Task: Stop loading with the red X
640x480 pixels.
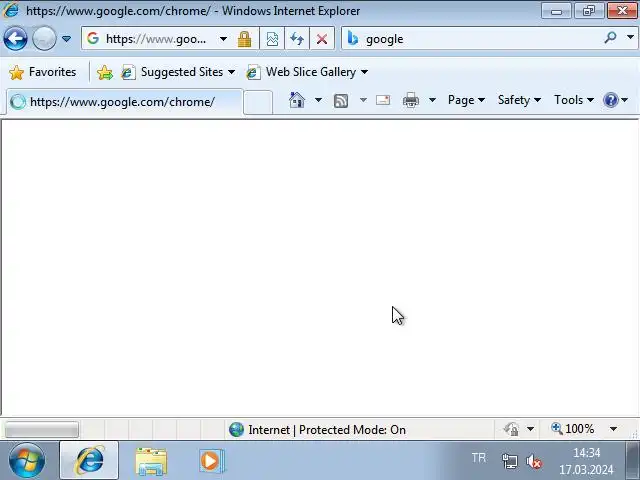Action: [322, 39]
